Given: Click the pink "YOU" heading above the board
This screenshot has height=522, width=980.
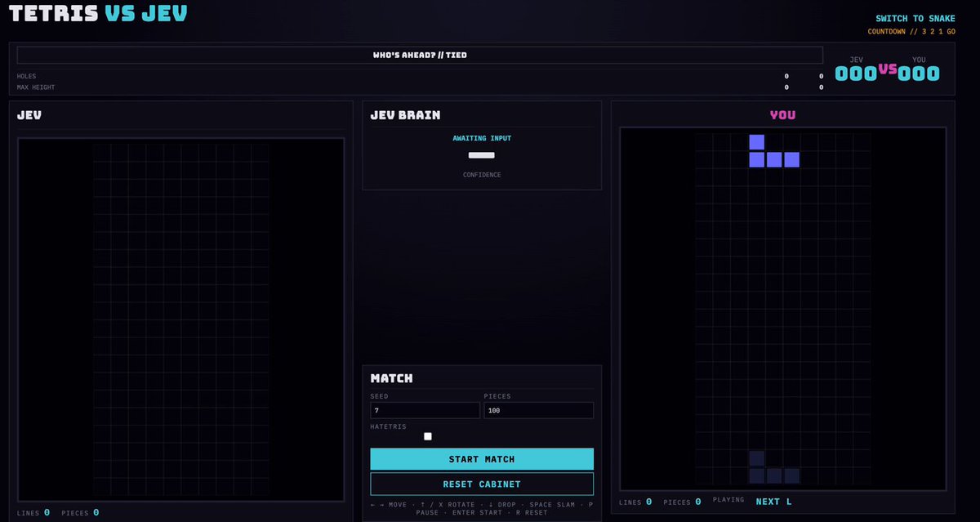Looking at the screenshot, I should pyautogui.click(x=782, y=115).
